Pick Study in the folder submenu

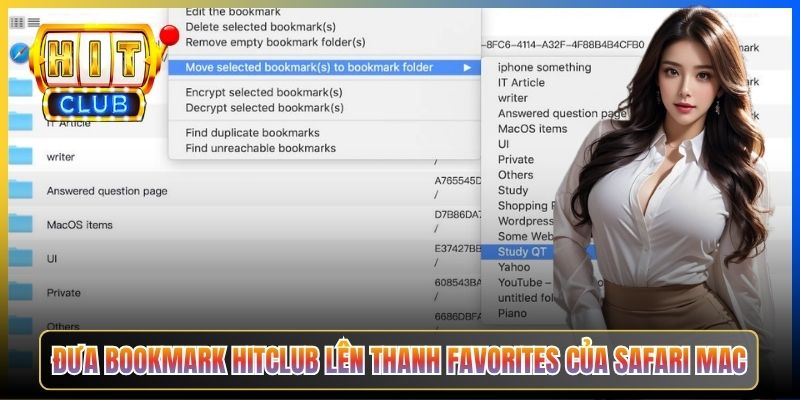point(513,190)
